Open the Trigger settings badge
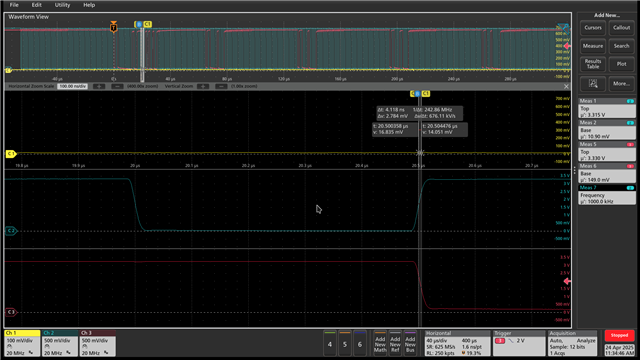The width and height of the screenshot is (640, 360). tap(519, 343)
